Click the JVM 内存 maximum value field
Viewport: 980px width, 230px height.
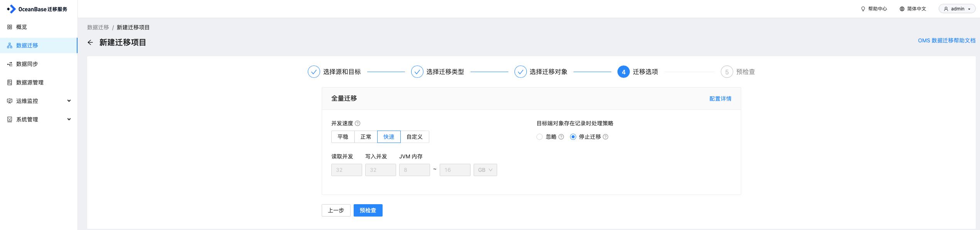pos(455,170)
